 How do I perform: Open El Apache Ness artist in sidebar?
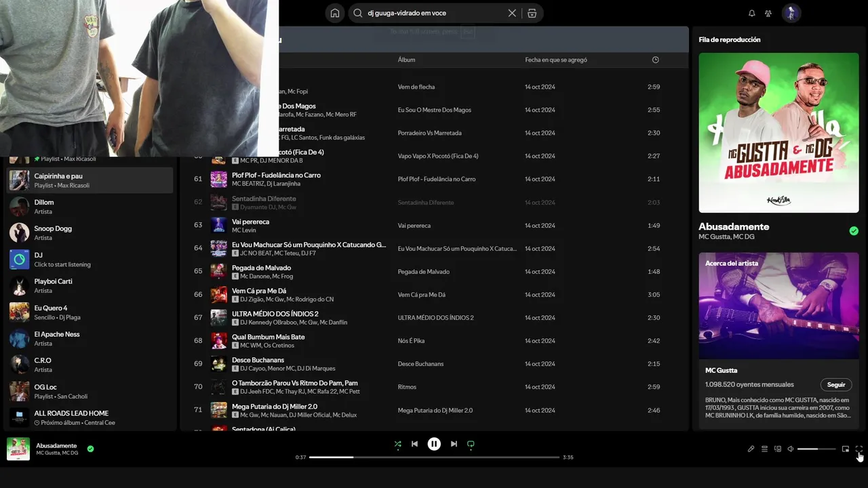point(90,338)
